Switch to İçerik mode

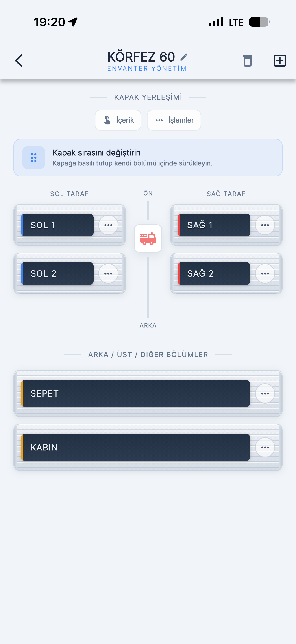point(118,120)
